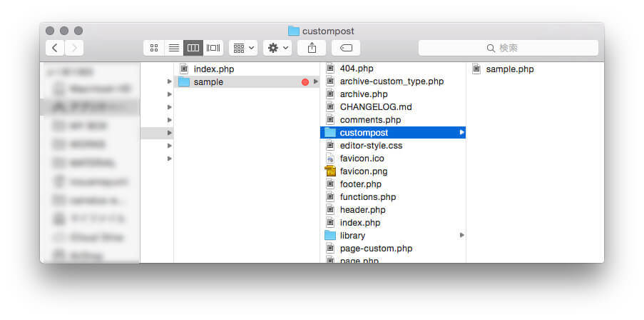This screenshot has width=644, height=320.
Task: Open the gear action menu
Action: coord(277,48)
